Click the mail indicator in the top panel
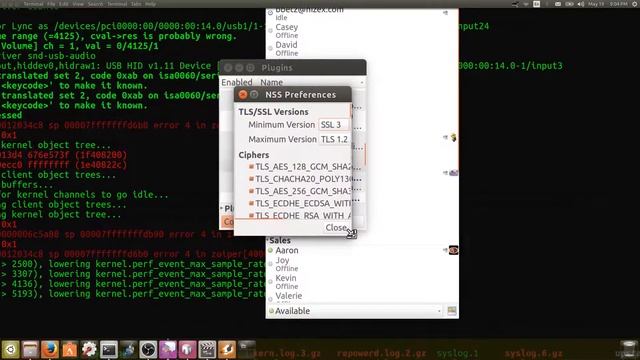This screenshot has height=360, width=640. 558,4
